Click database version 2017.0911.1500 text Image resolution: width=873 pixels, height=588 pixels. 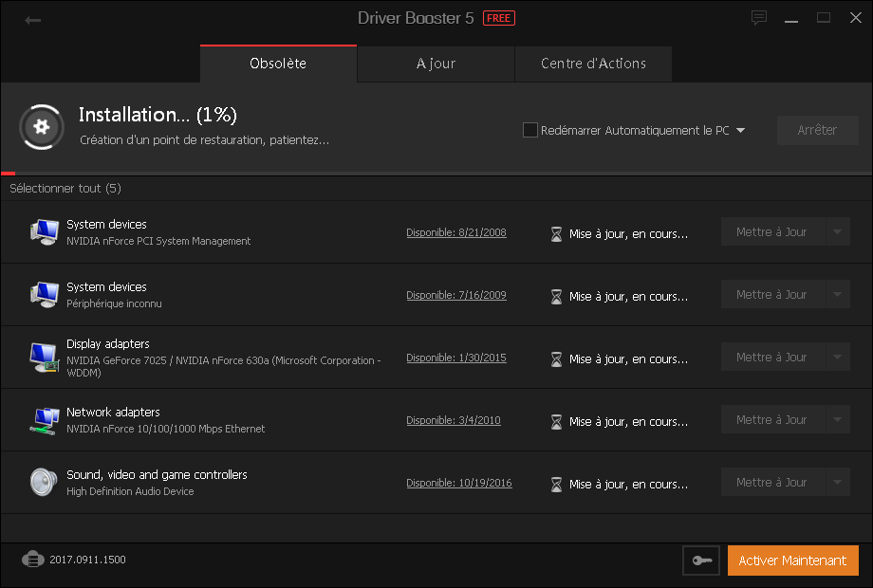click(x=87, y=560)
